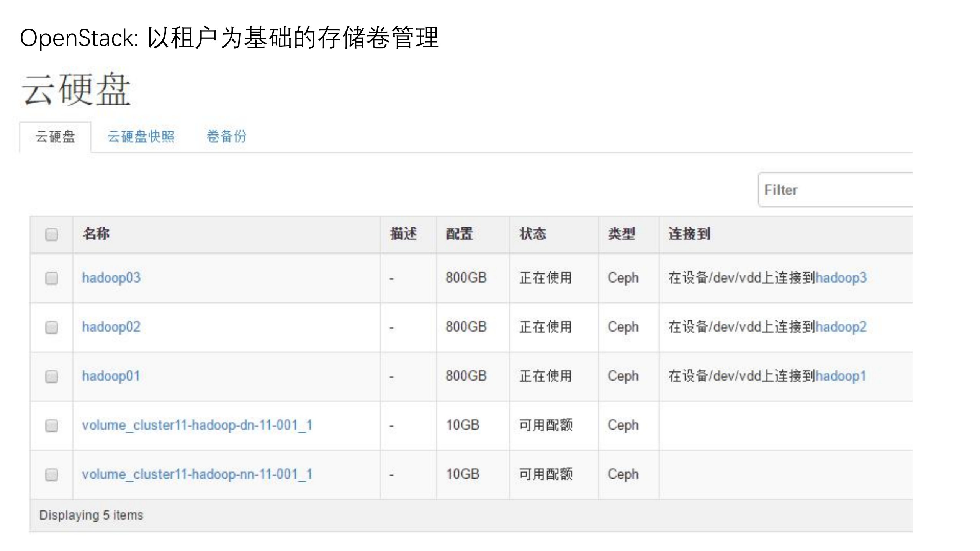Image resolution: width=980 pixels, height=551 pixels.
Task: Check the checkbox for volume_cluster11-hadoop-dn-11-001_1
Action: pyautogui.click(x=51, y=425)
